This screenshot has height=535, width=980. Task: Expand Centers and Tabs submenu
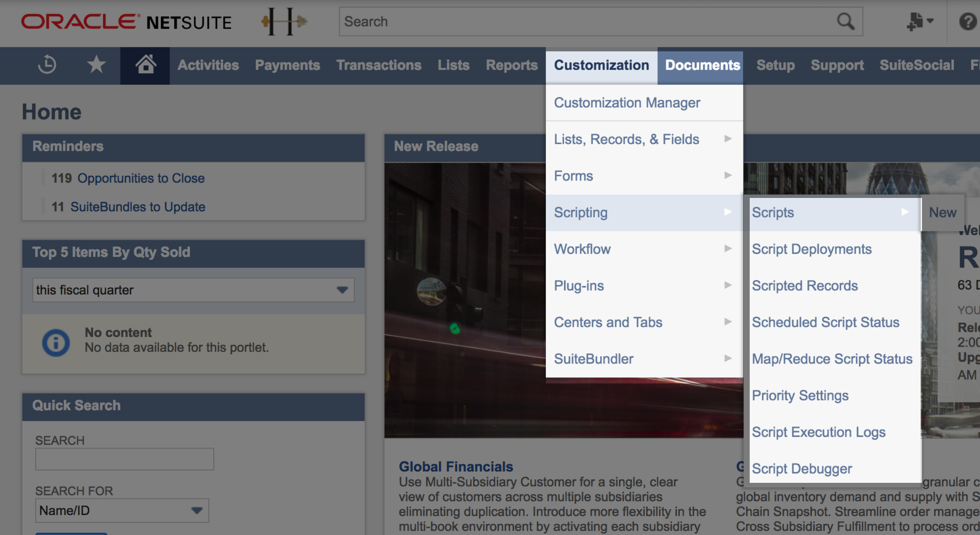tap(644, 322)
